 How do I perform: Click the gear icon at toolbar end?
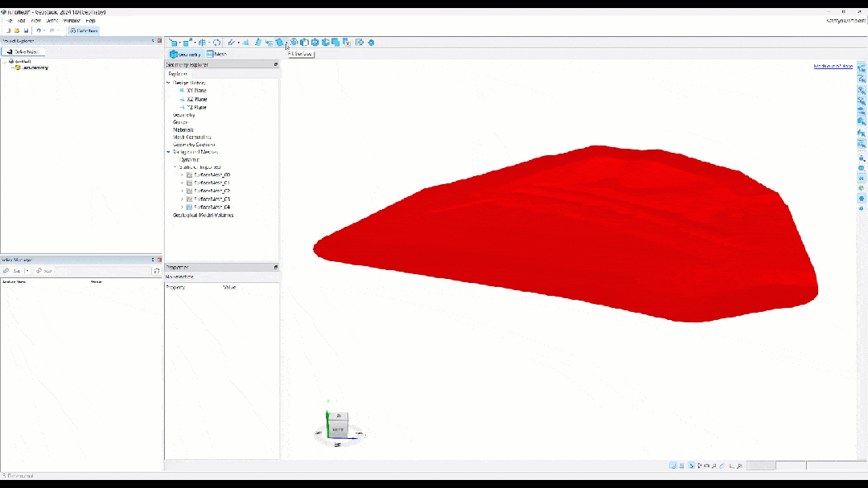371,43
